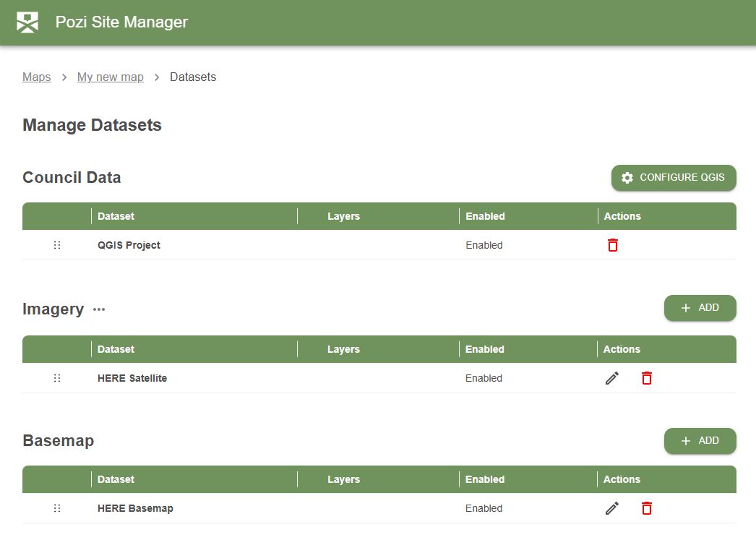The width and height of the screenshot is (756, 540).
Task: Click the QGIS Project row drag handle
Action: pyautogui.click(x=57, y=245)
